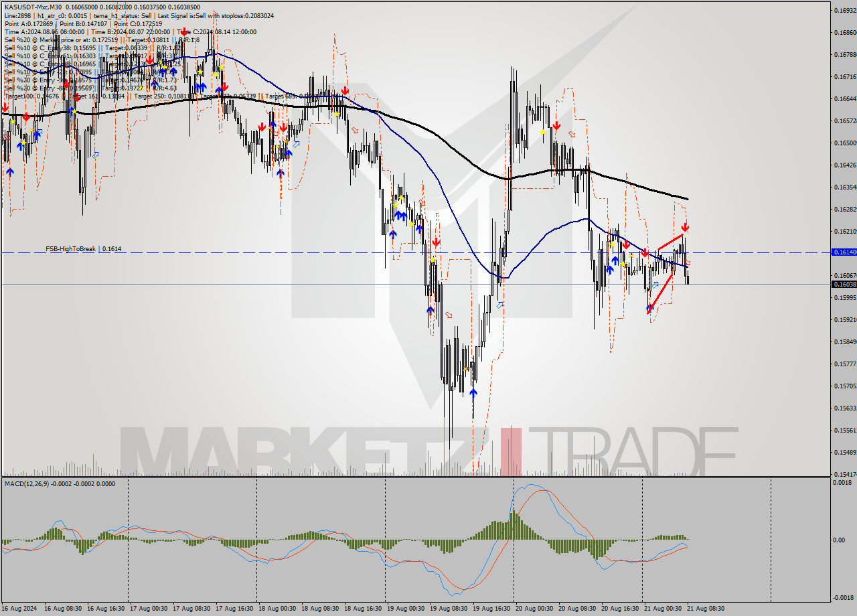Screen dimensions: 857x616
Task: Click the MACD -0.0018 scale label
Action: pyautogui.click(x=842, y=597)
